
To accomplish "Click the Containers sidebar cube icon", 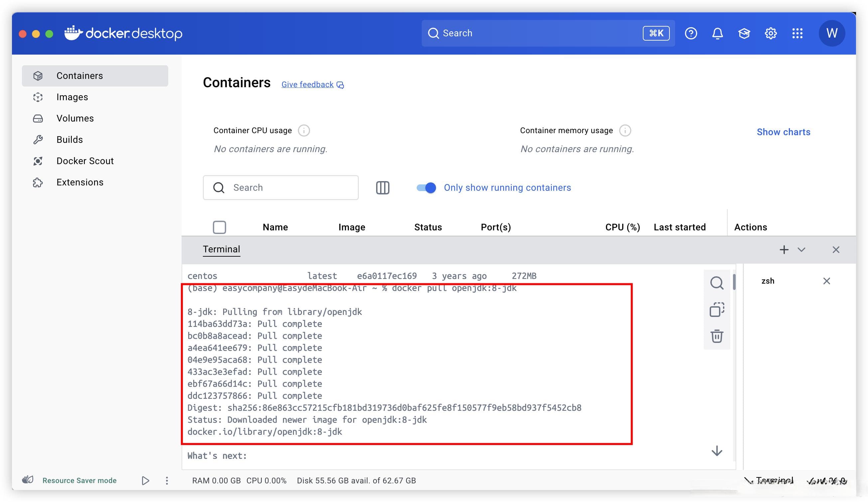I will (x=38, y=76).
